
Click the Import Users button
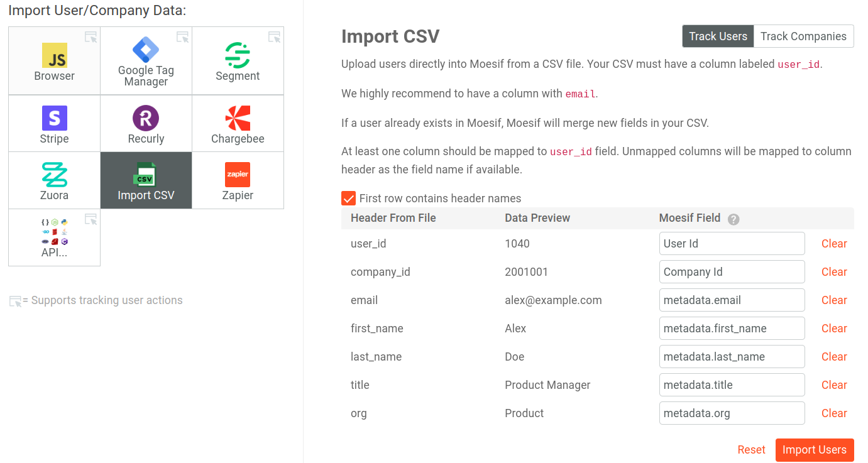point(814,450)
